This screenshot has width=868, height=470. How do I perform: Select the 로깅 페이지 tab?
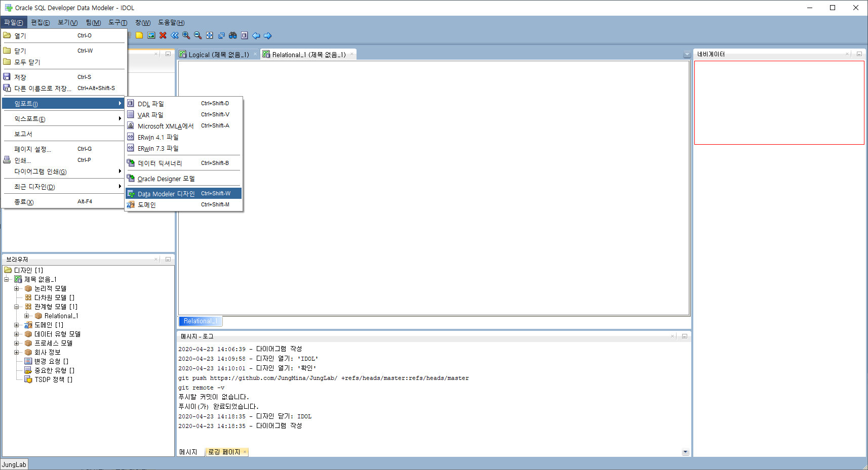click(224, 452)
